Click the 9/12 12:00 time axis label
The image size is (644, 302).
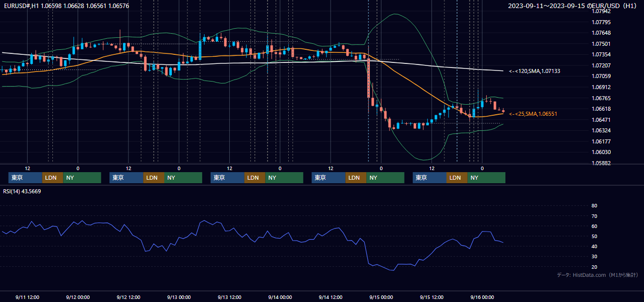(128, 297)
